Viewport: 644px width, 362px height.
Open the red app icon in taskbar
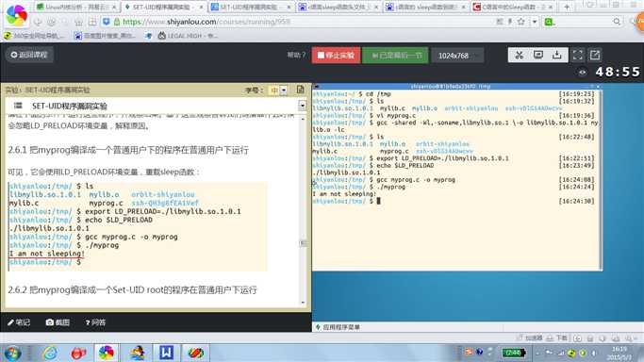coord(78,353)
